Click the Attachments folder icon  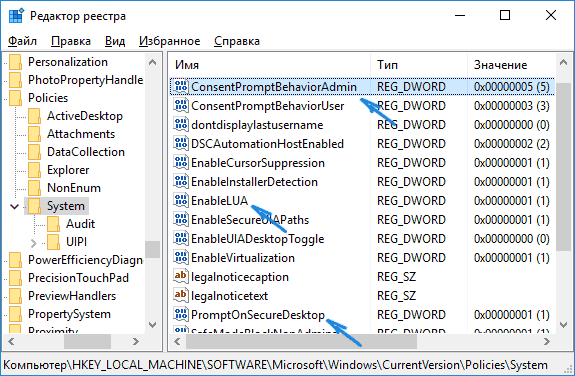[34, 134]
